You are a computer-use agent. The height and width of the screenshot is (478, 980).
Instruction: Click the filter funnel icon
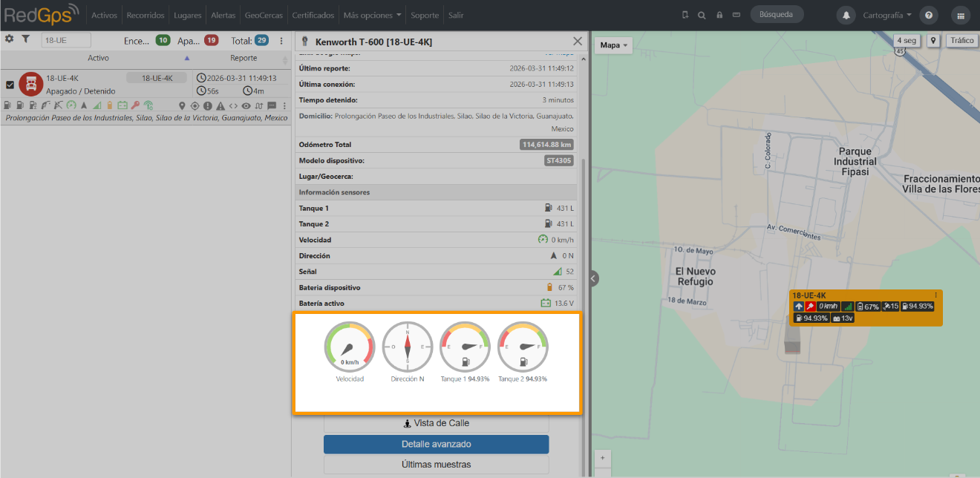(25, 39)
